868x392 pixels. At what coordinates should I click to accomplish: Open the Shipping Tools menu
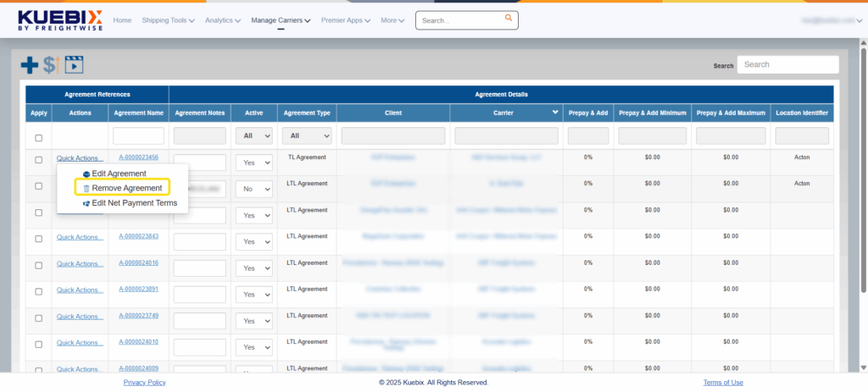[x=168, y=20]
